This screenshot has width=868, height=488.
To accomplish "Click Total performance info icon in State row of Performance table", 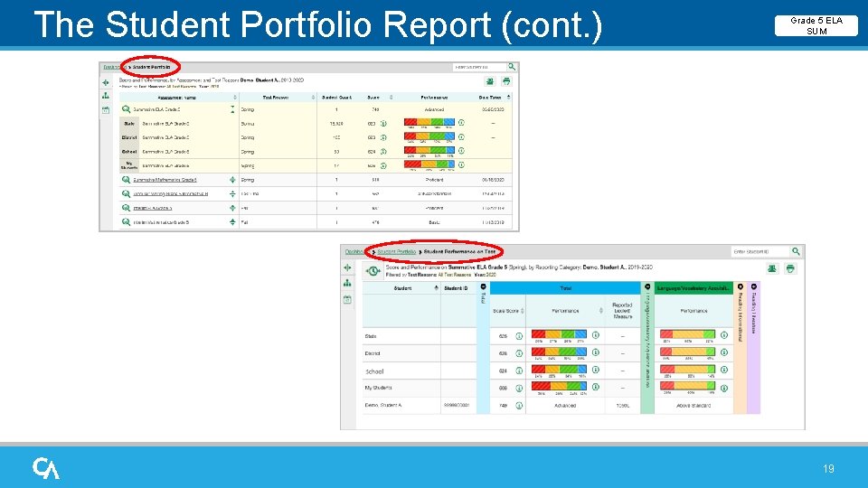I will pyautogui.click(x=596, y=334).
